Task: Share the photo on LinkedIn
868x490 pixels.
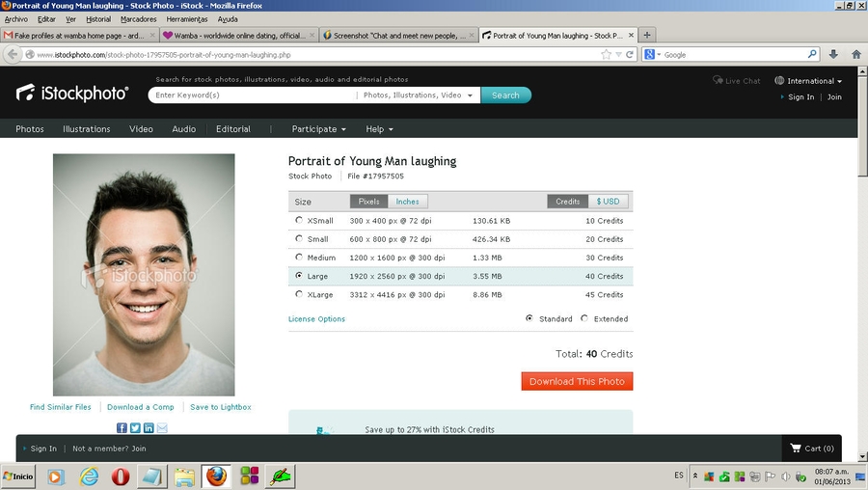Action: pyautogui.click(x=149, y=427)
